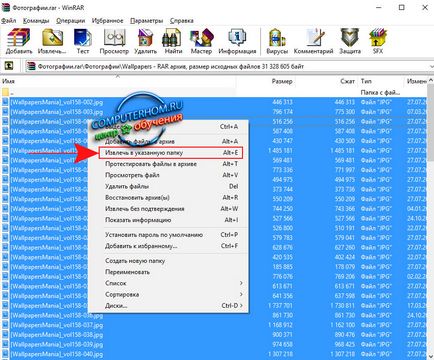This screenshot has width=434, height=360.
Task: Click the packed value 890 476
Action: click(344, 334)
